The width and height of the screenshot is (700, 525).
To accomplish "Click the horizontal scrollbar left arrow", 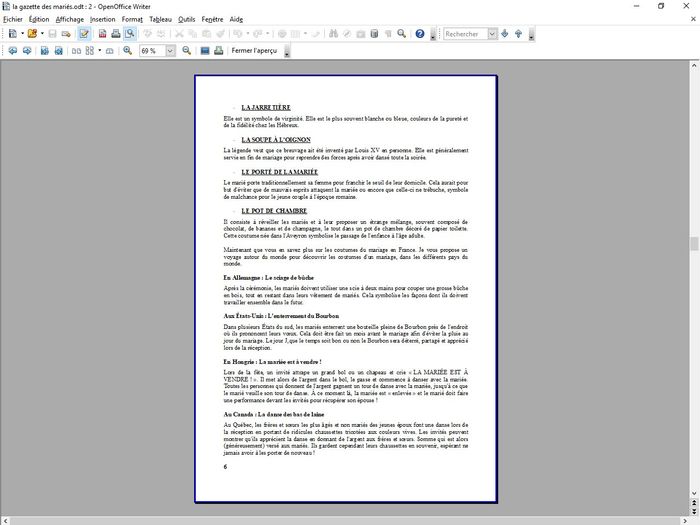I will pos(5,521).
